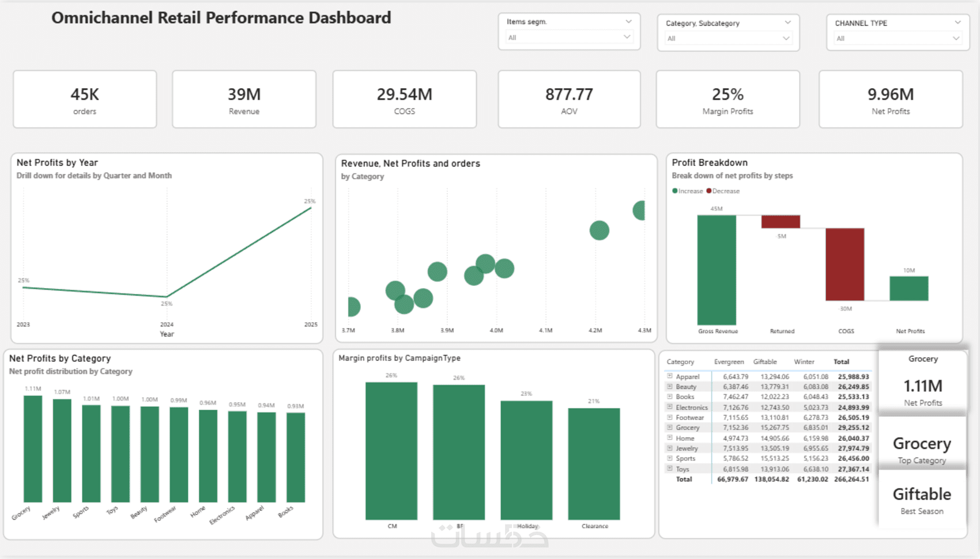Select the green Increase legend marker
The width and height of the screenshot is (980, 559).
tap(674, 191)
